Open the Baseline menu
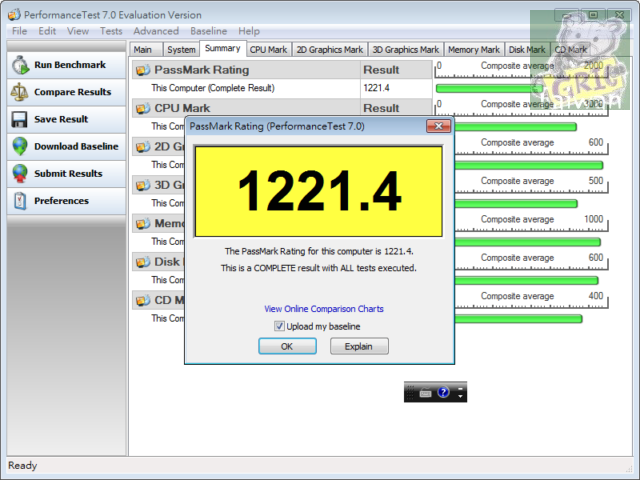Screen dimensions: 640x480 pos(208,31)
